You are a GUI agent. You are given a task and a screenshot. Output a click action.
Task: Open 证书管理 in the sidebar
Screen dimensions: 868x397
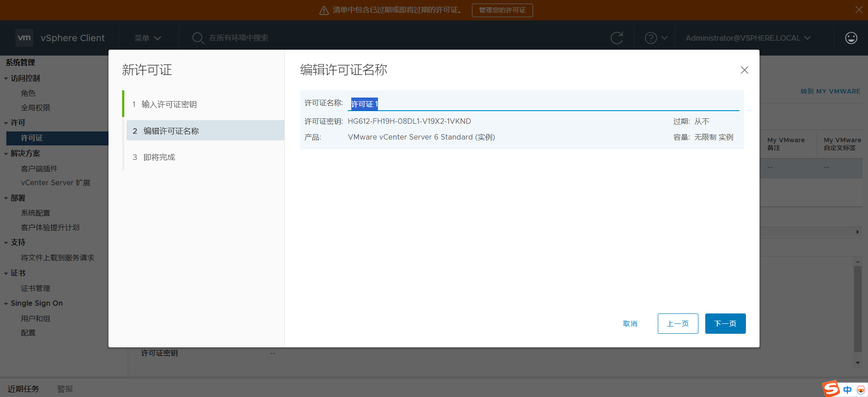(36, 288)
